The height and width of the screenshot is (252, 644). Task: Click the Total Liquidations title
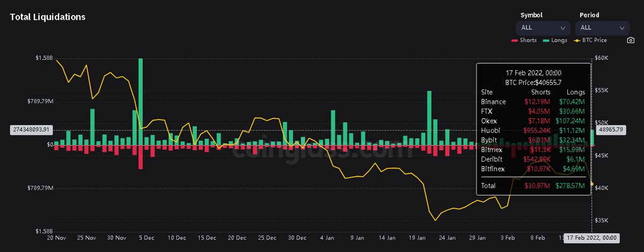[48, 17]
